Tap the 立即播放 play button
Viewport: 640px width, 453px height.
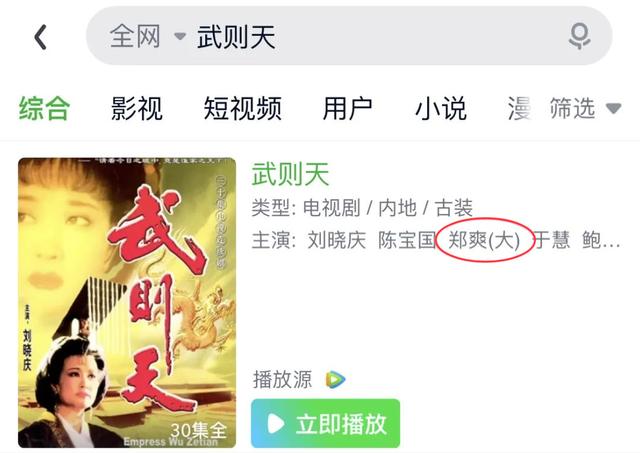point(325,423)
